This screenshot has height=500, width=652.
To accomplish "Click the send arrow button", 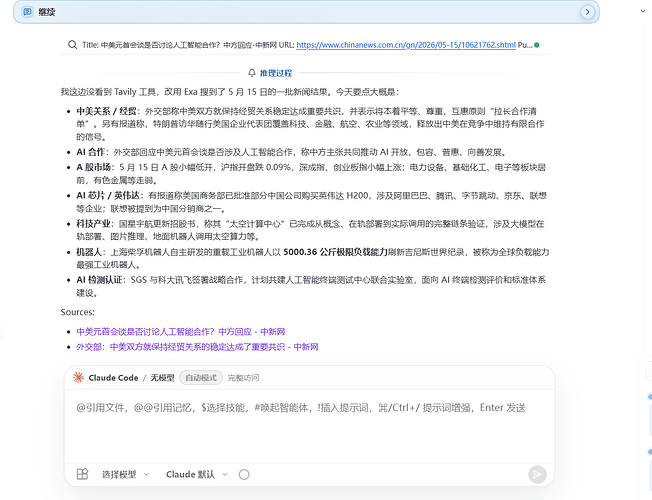I will pos(537,474).
